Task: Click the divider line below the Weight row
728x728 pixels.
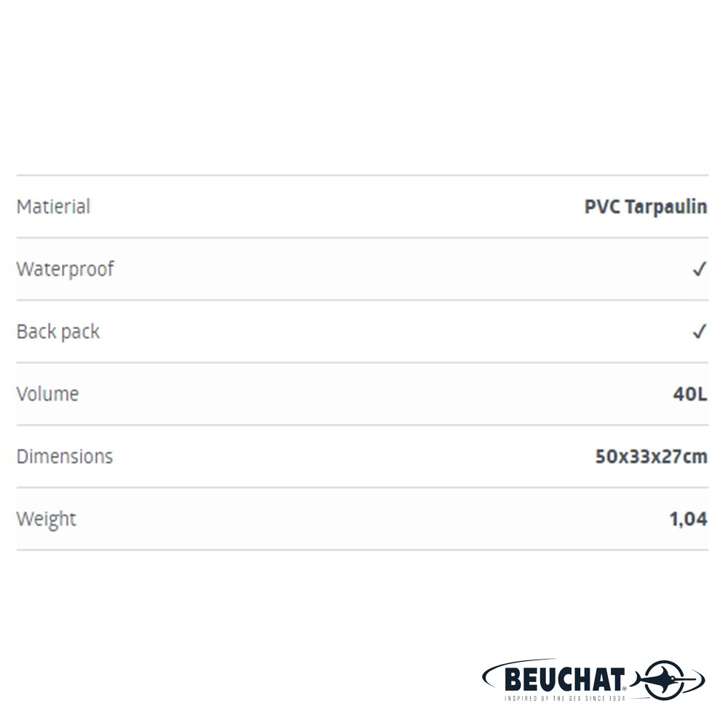Action: [362, 550]
